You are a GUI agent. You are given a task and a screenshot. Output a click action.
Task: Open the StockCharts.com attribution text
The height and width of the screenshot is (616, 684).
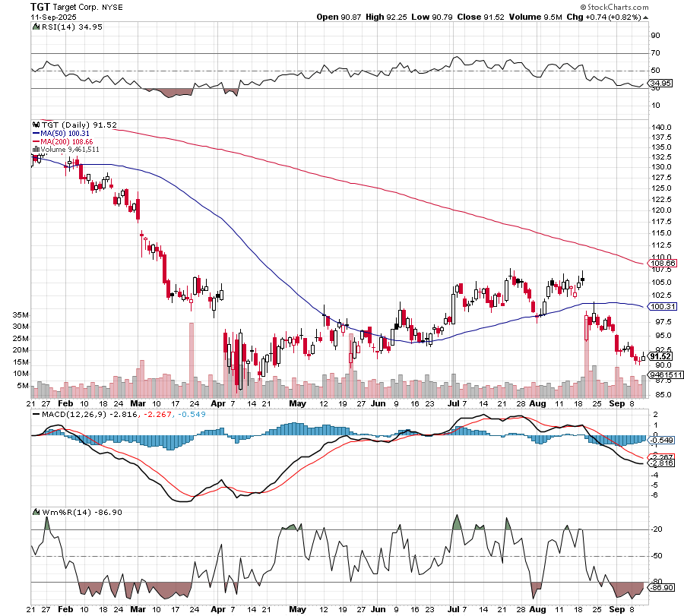(x=614, y=7)
